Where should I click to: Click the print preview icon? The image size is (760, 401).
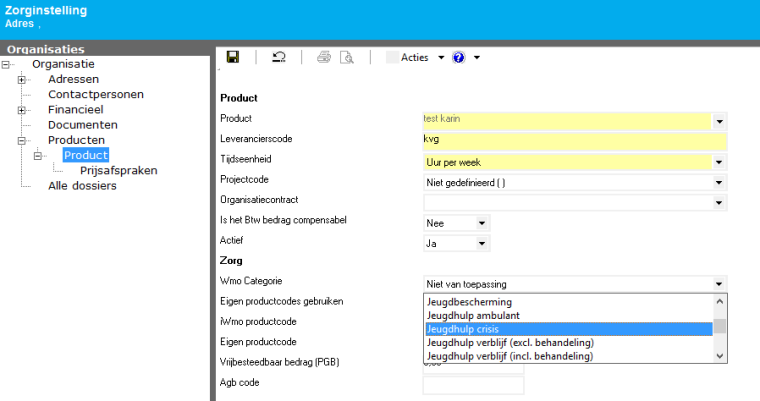click(347, 57)
